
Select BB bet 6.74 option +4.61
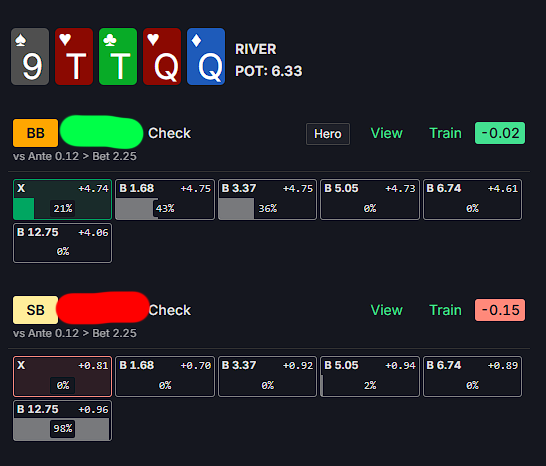[x=472, y=199]
